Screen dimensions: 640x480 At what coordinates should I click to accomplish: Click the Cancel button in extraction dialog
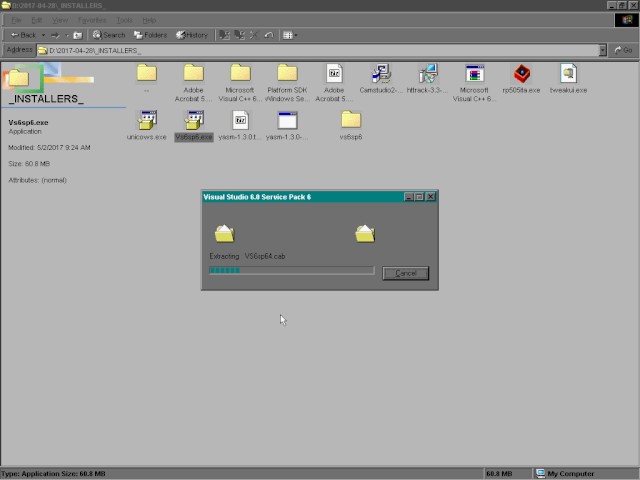coord(405,273)
